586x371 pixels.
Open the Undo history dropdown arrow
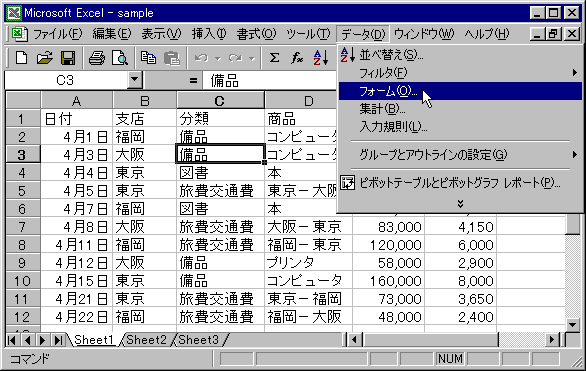coord(218,59)
